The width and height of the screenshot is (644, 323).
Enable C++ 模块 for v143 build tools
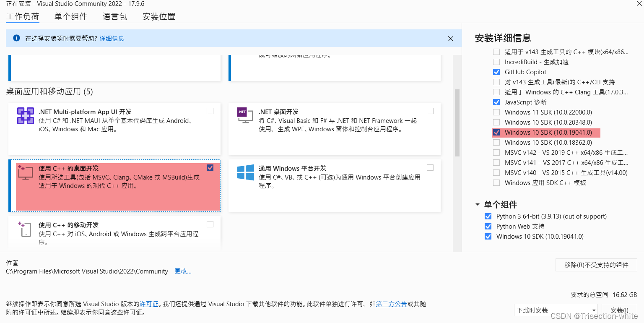pos(496,52)
